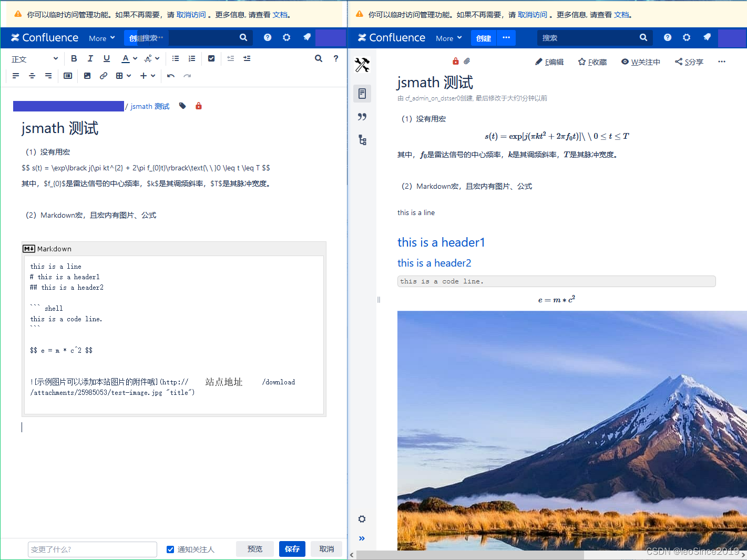747x560 pixels.
Task: Insert a link via the link icon
Action: [104, 76]
